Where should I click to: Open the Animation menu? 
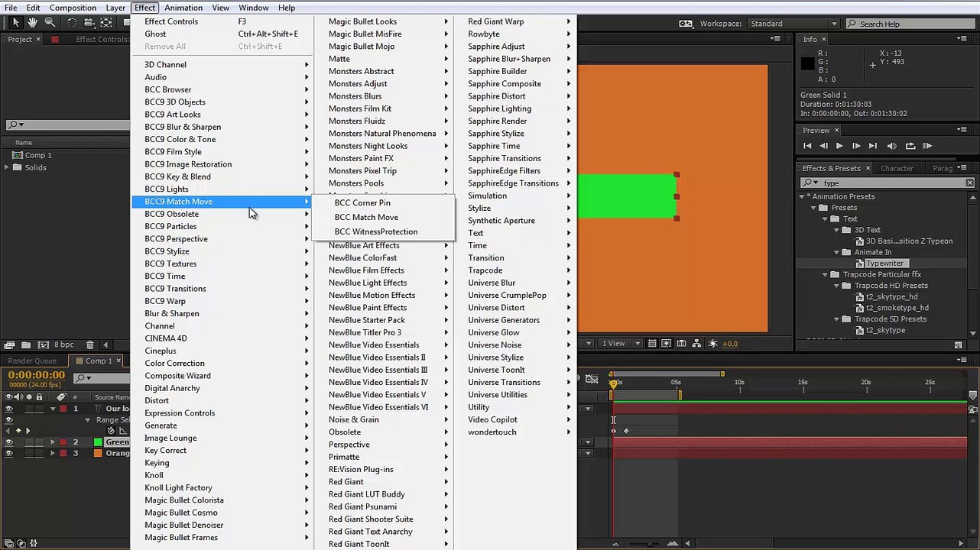183,8
